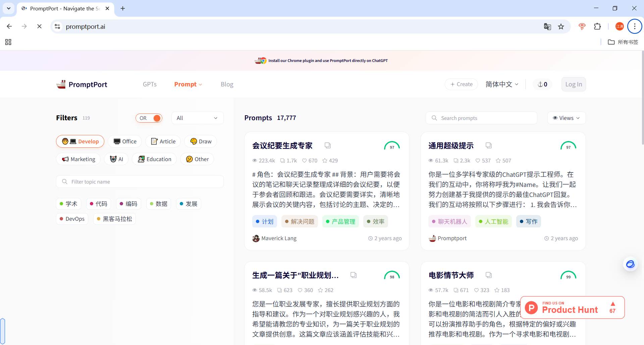Toggle the Marketing category filter
644x345 pixels.
pyautogui.click(x=78, y=159)
